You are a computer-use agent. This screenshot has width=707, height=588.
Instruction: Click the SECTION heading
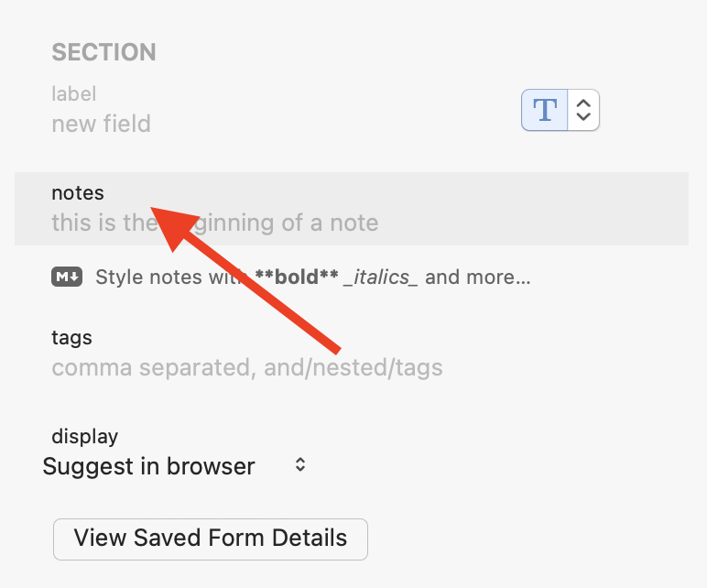point(103,52)
